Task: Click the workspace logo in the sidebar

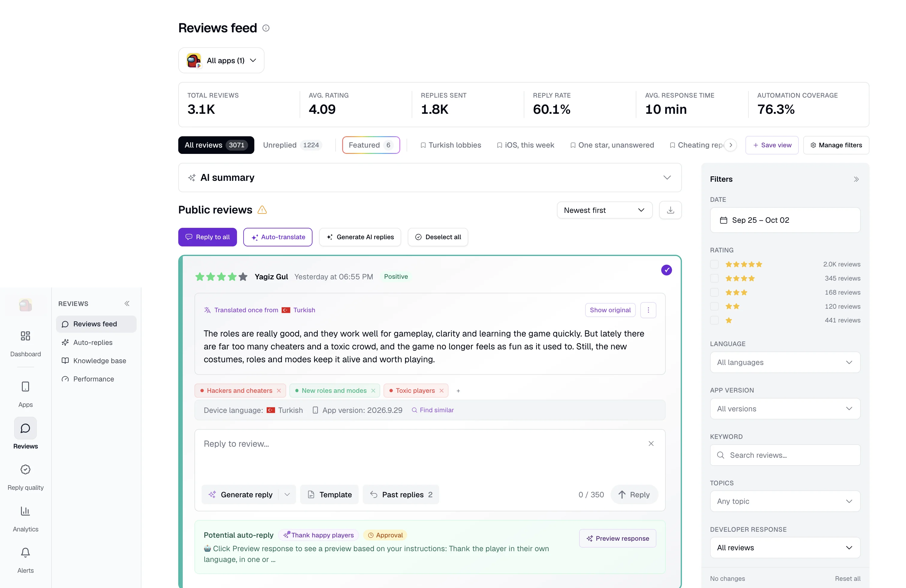Action: (x=25, y=305)
